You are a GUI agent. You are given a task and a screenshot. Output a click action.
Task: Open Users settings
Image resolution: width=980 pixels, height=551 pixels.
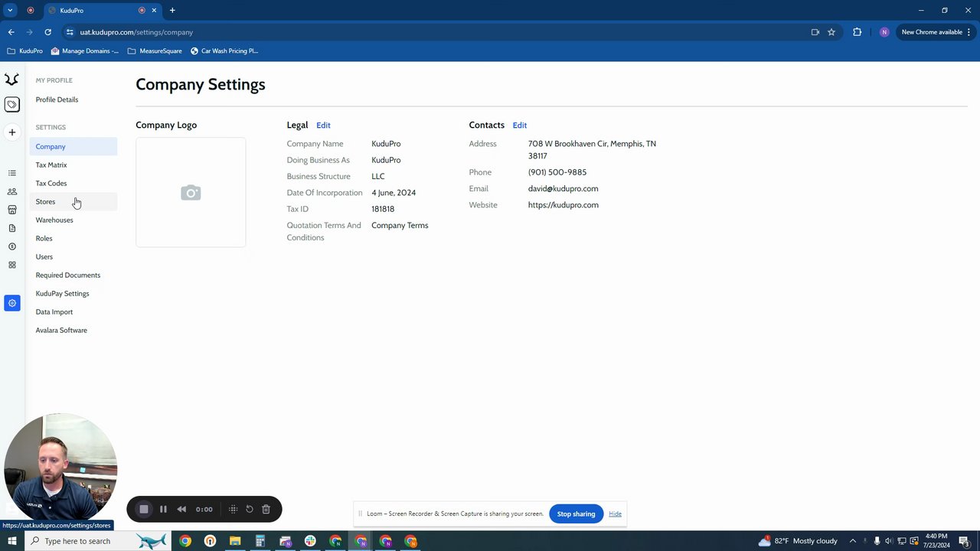click(x=44, y=256)
